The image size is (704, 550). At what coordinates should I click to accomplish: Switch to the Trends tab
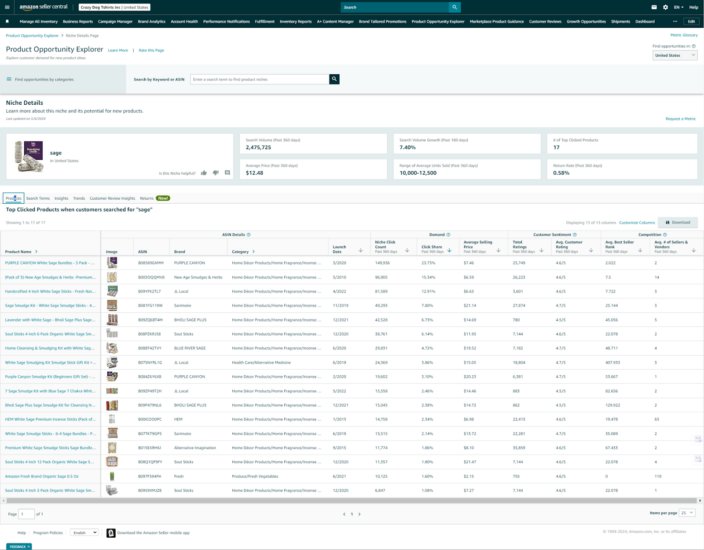[79, 198]
